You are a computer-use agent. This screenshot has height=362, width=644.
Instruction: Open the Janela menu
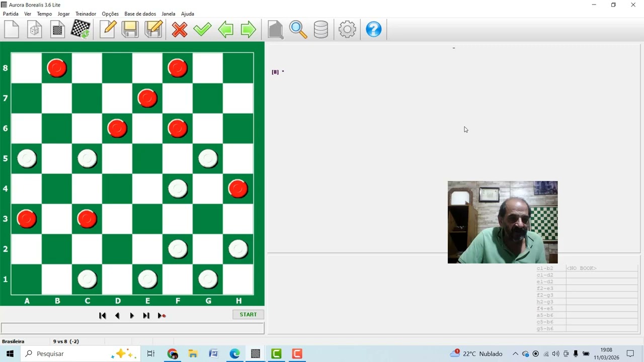point(169,14)
